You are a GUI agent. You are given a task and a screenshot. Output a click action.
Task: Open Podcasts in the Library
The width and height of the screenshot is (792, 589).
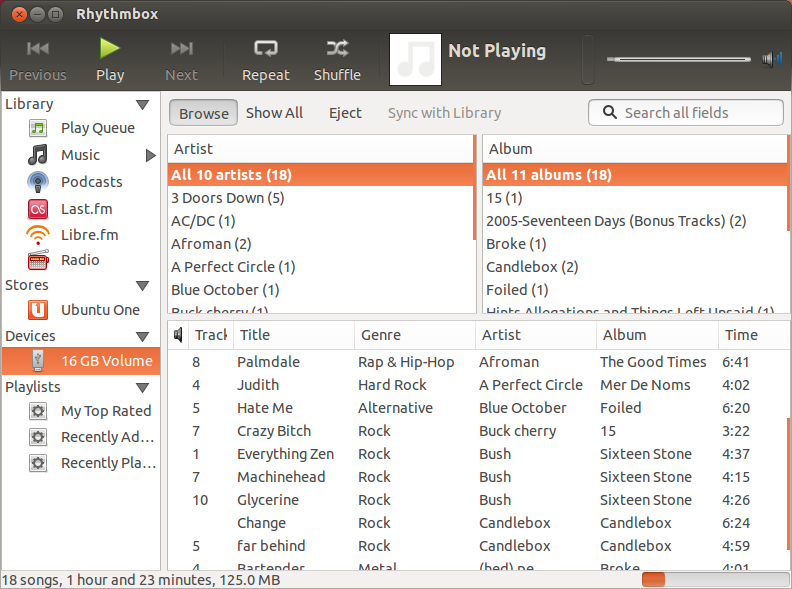tap(91, 182)
